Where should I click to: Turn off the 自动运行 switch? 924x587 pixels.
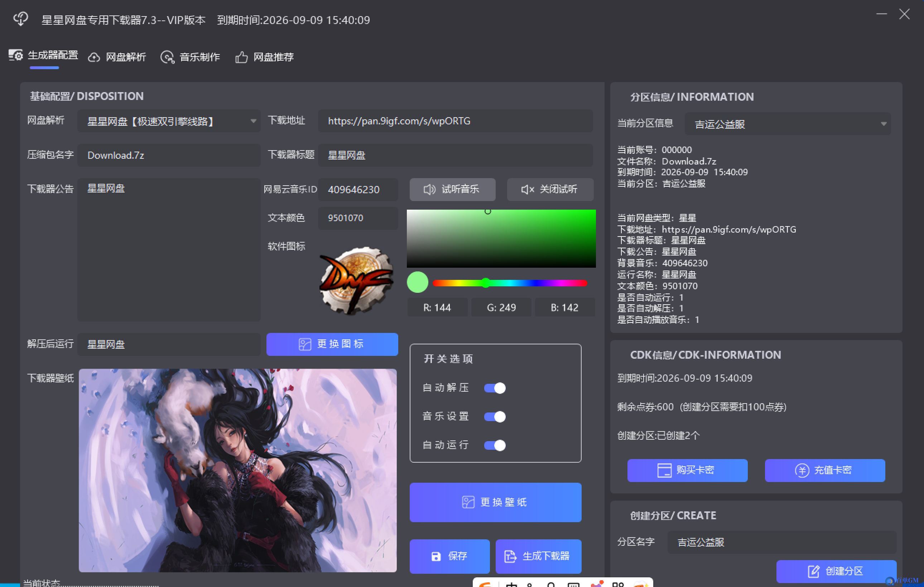495,445
